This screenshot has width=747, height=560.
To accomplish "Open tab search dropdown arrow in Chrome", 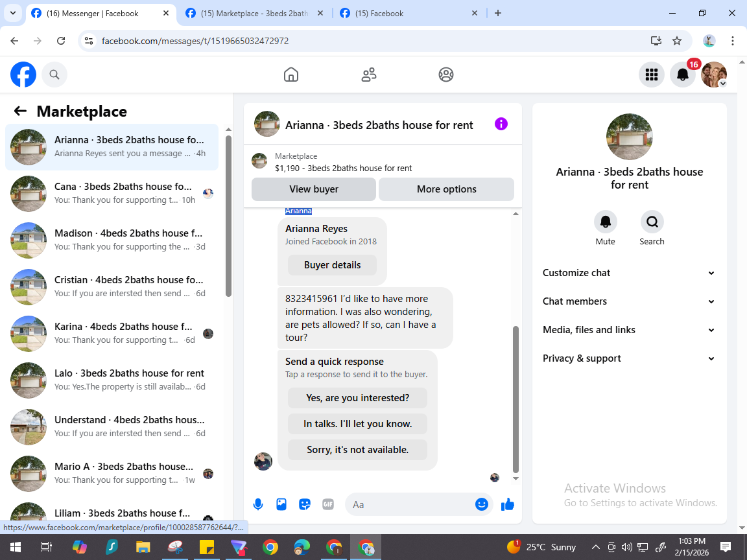I will 13,14.
